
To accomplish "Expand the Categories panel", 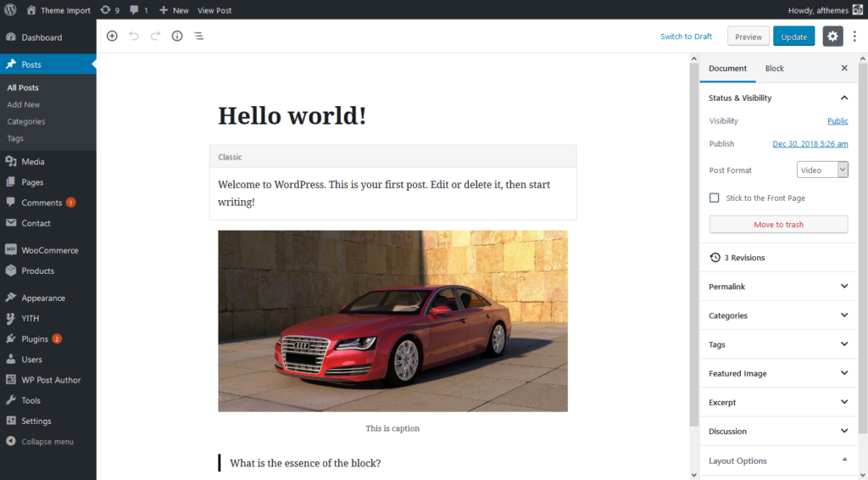I will [778, 315].
